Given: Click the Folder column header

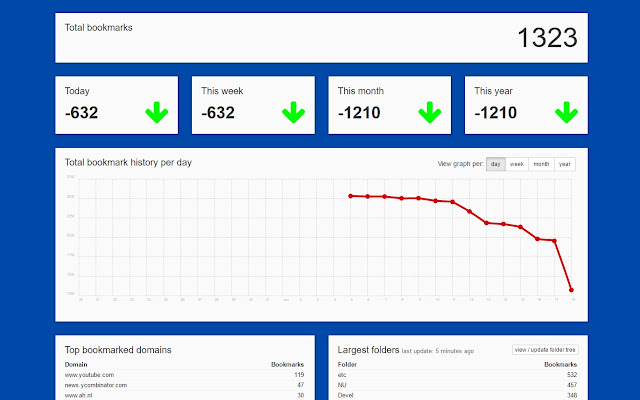Looking at the screenshot, I should (x=347, y=364).
